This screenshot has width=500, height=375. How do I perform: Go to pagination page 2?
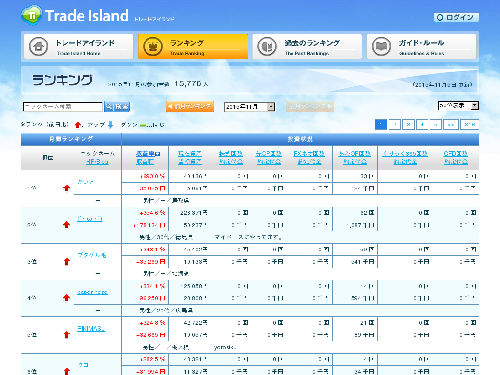395,125
